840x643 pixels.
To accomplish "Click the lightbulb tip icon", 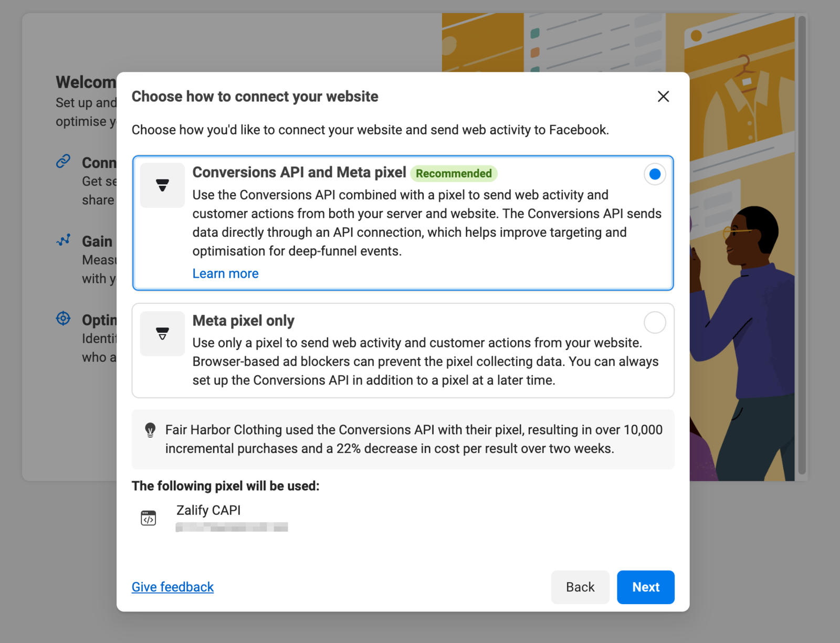I will [150, 430].
